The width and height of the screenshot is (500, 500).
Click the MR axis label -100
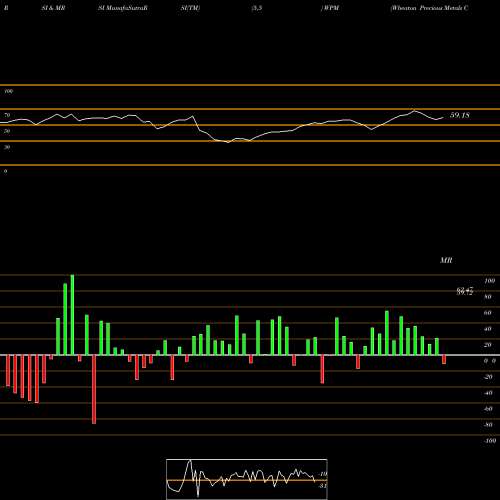(489, 441)
